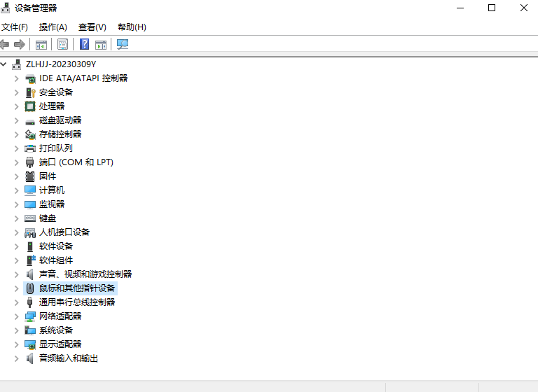
Task: Click the 音频输入和输出 speaker icon
Action: 30,358
